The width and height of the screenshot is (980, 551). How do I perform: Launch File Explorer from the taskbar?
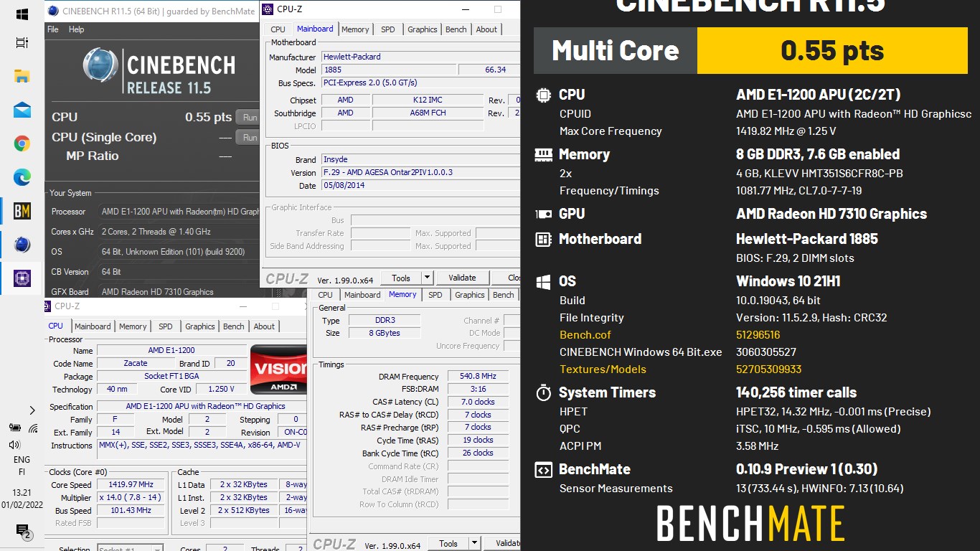click(22, 76)
